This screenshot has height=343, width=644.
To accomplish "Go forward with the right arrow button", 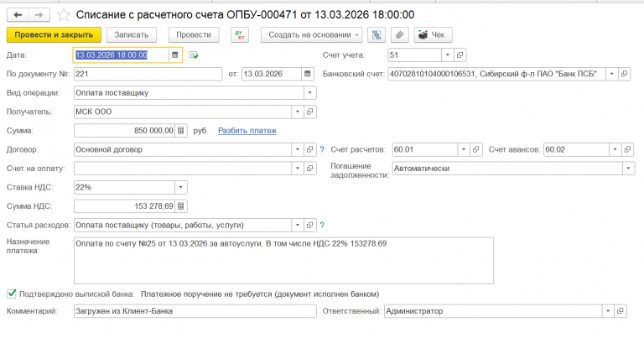I will point(39,15).
